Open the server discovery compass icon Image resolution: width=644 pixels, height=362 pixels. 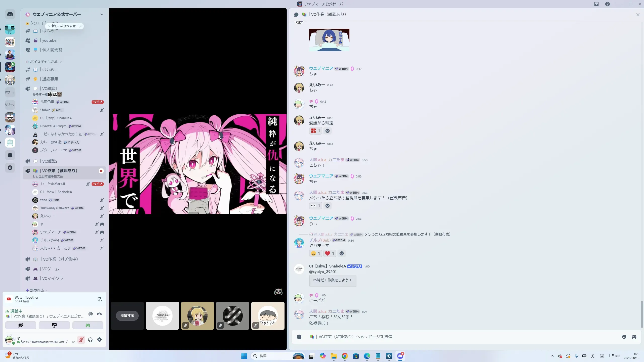(10, 168)
